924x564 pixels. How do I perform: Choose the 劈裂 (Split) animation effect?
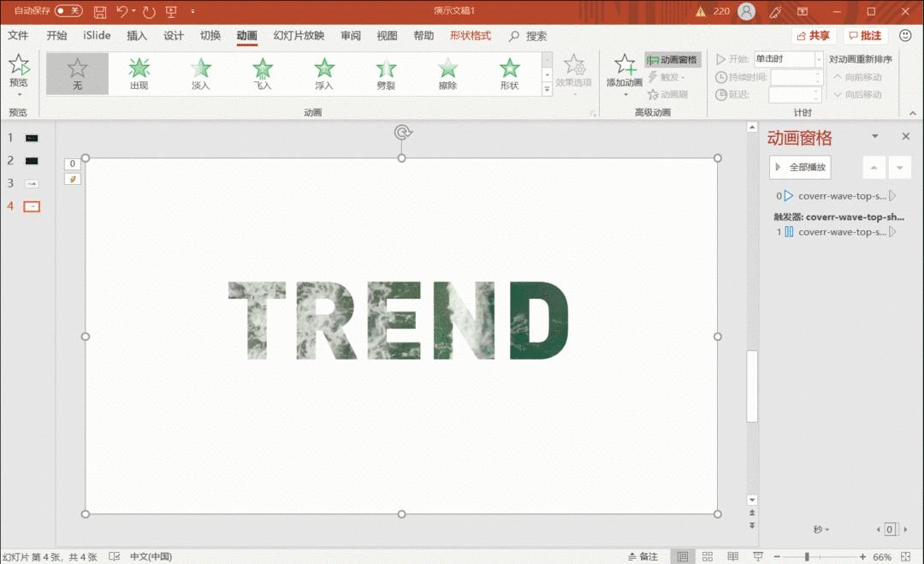386,73
